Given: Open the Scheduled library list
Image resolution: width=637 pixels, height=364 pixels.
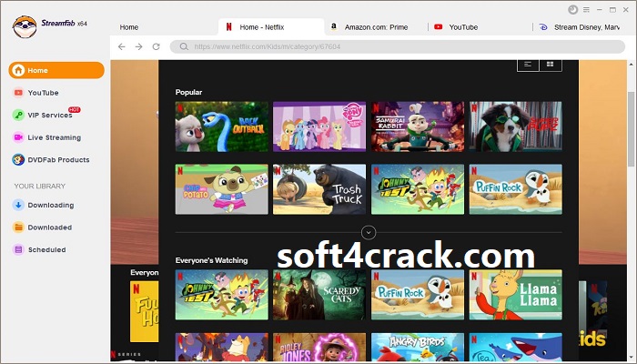Looking at the screenshot, I should (x=46, y=249).
